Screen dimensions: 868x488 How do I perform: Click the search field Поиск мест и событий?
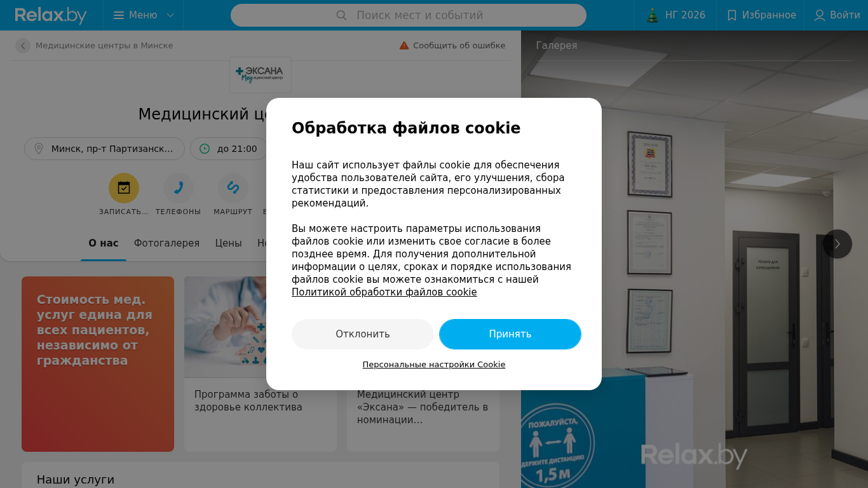[x=409, y=15]
